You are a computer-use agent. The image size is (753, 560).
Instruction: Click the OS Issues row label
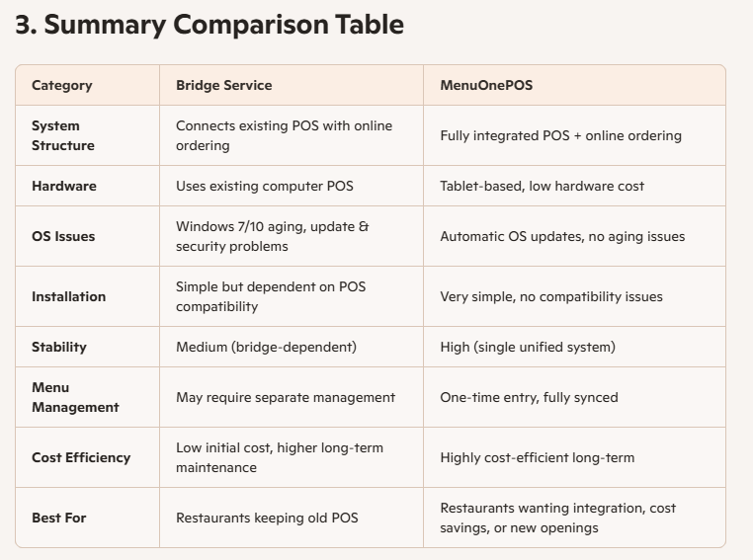coord(63,236)
